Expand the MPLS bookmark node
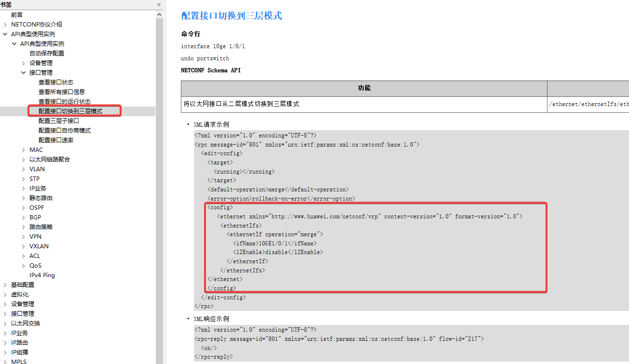Screen dimensions: 629x364 click(5, 362)
